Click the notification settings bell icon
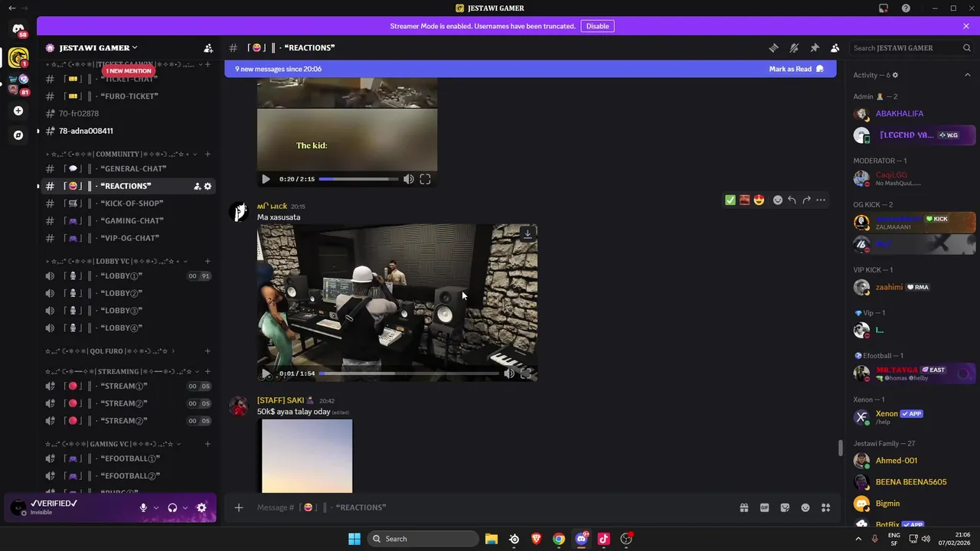The width and height of the screenshot is (980, 551). [794, 47]
